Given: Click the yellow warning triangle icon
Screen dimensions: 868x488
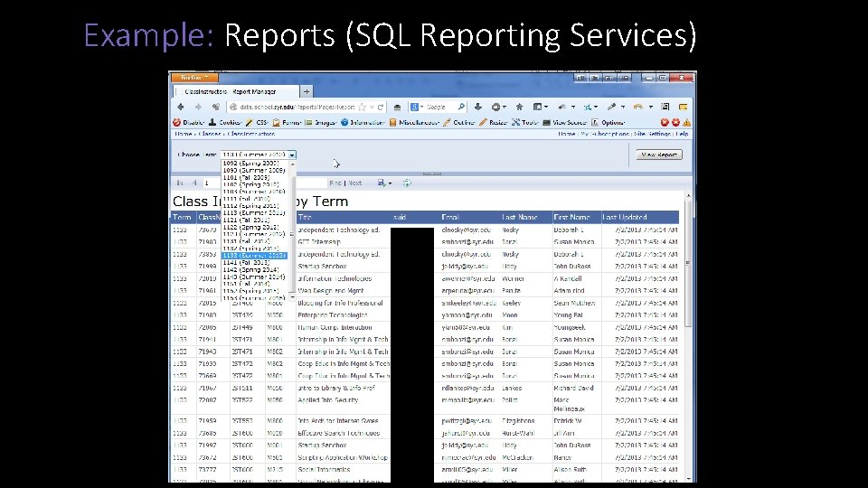Looking at the screenshot, I should pyautogui.click(x=686, y=122).
